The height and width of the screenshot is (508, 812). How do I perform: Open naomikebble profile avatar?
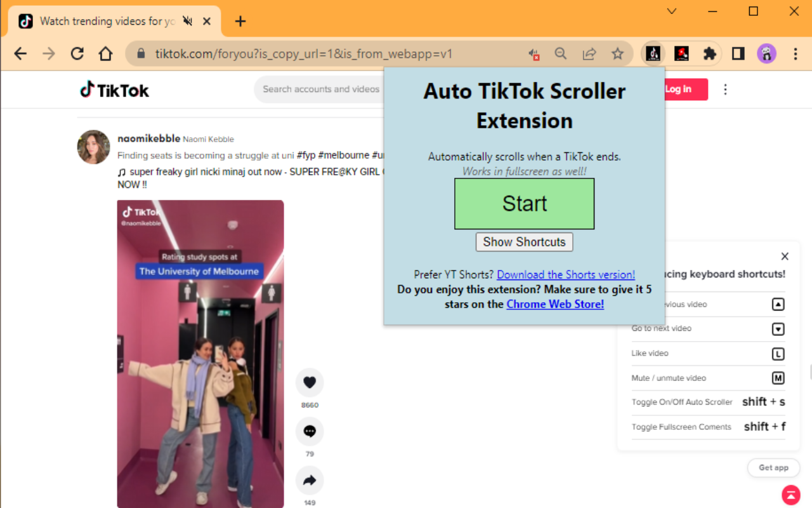click(x=94, y=147)
